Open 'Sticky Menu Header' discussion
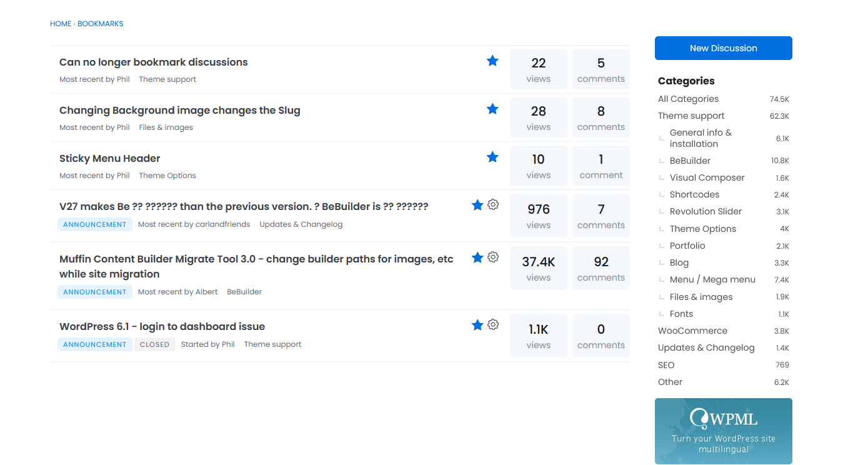Viewport: 868px width, 465px height. point(110,159)
